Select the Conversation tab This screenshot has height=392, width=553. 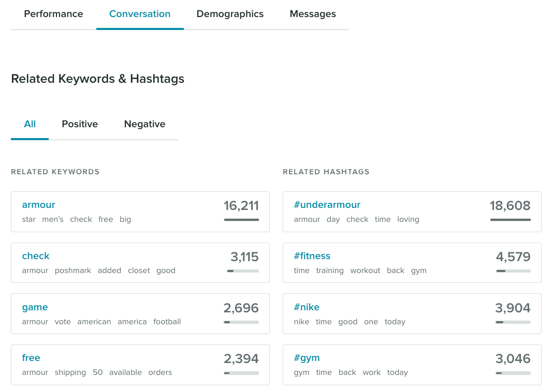point(140,14)
